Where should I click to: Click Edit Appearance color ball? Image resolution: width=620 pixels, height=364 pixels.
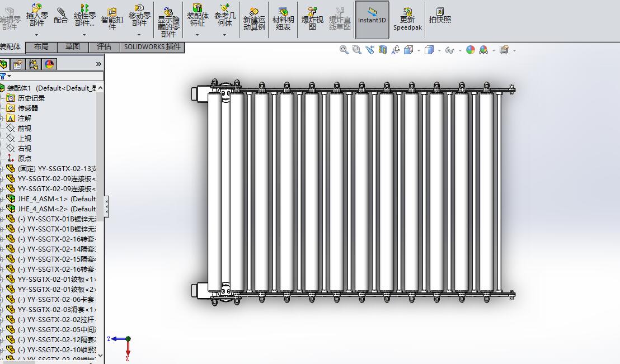[x=471, y=50]
